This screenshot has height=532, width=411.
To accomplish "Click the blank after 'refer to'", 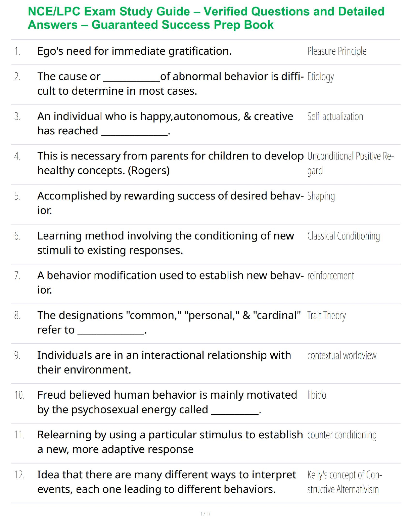I will [x=111, y=332].
